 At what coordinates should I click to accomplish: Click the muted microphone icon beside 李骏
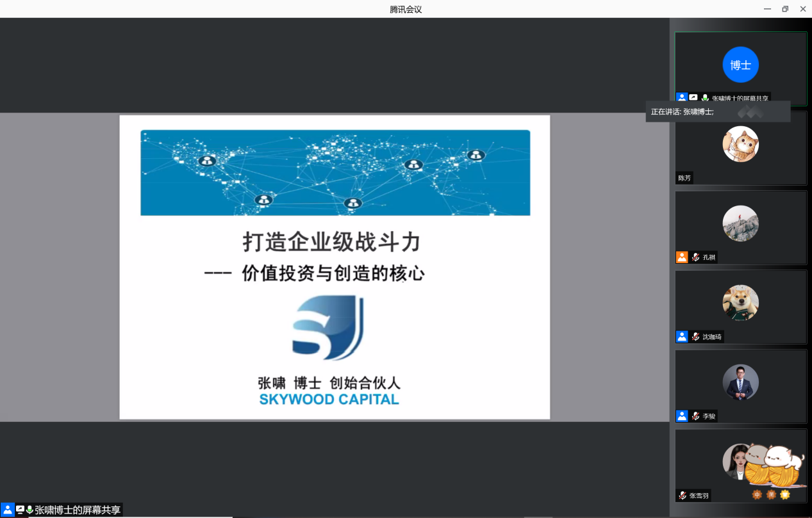pos(695,416)
